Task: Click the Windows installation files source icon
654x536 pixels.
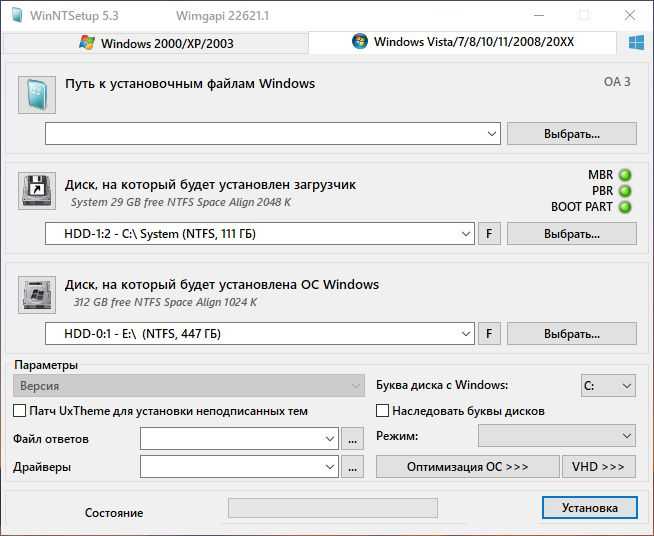Action: [37, 95]
